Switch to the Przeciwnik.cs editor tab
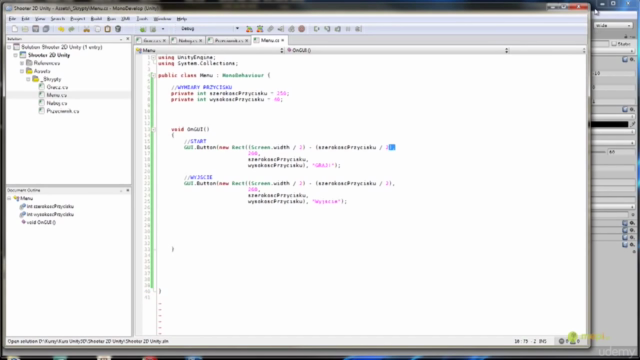Image resolution: width=640 pixels, height=360 pixels. [x=229, y=40]
